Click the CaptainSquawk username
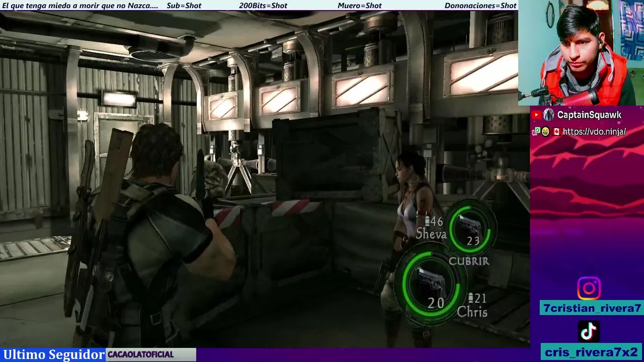The image size is (644, 362). [x=589, y=115]
